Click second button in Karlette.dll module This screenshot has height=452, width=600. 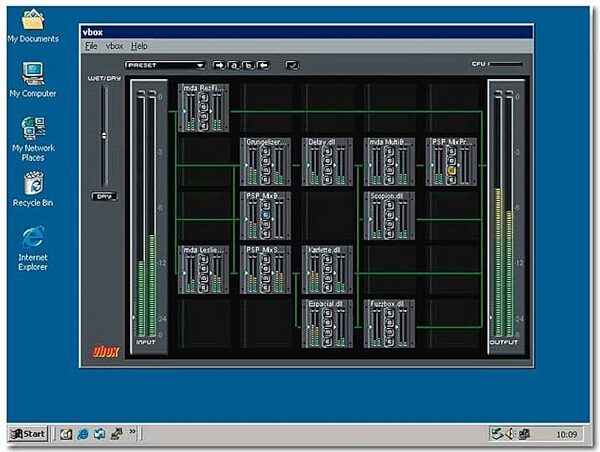coord(328,269)
